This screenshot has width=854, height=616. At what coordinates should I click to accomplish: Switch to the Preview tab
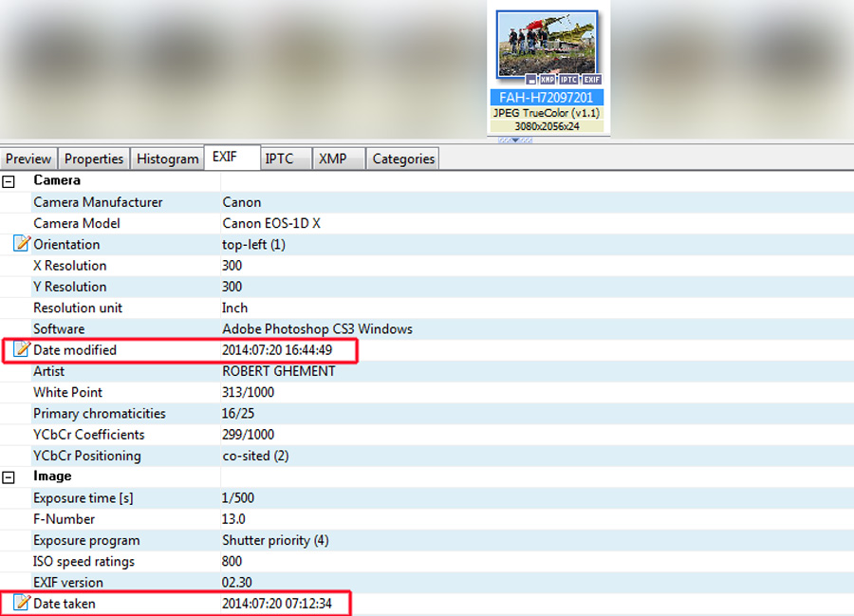[28, 159]
